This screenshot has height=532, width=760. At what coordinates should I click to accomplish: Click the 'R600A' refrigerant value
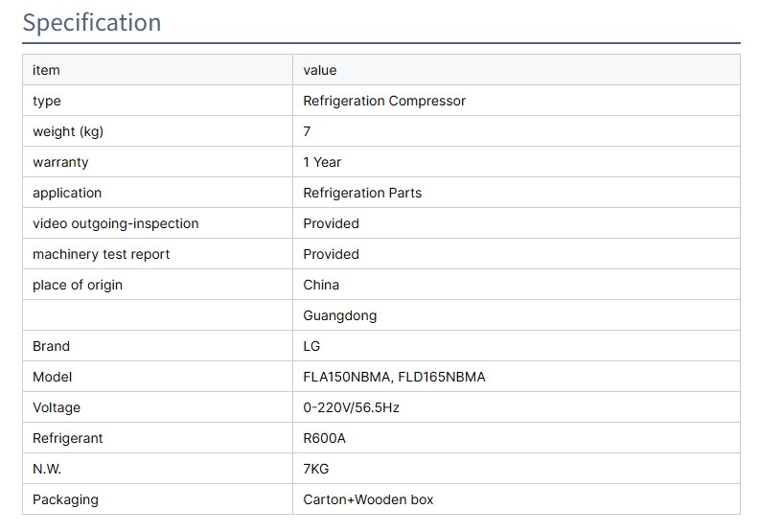tap(323, 438)
